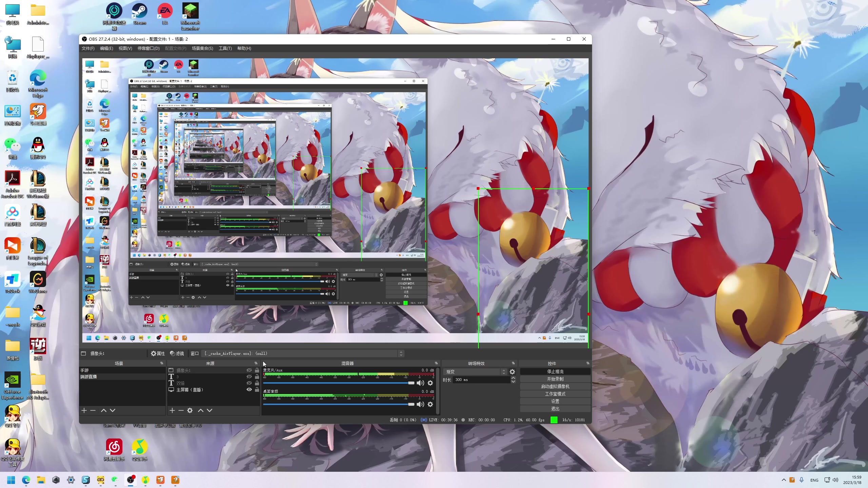Click microphone icon in system tray

coord(802,480)
